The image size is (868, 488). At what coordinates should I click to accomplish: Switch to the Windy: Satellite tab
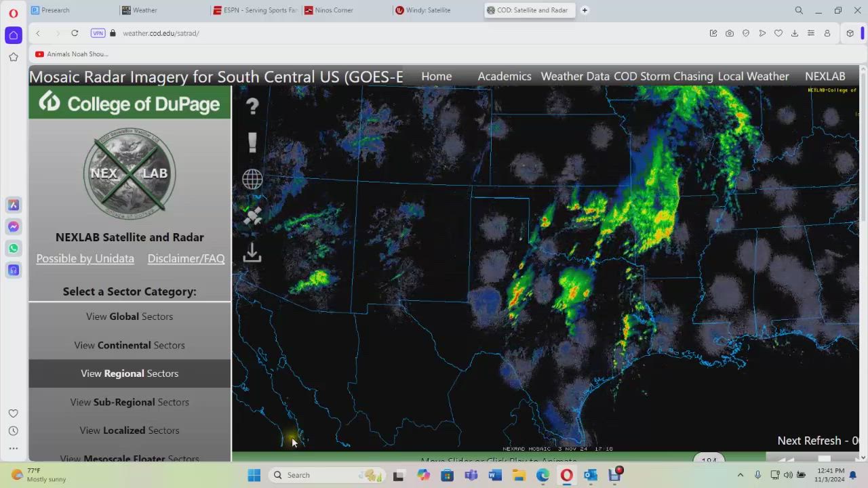pyautogui.click(x=428, y=10)
